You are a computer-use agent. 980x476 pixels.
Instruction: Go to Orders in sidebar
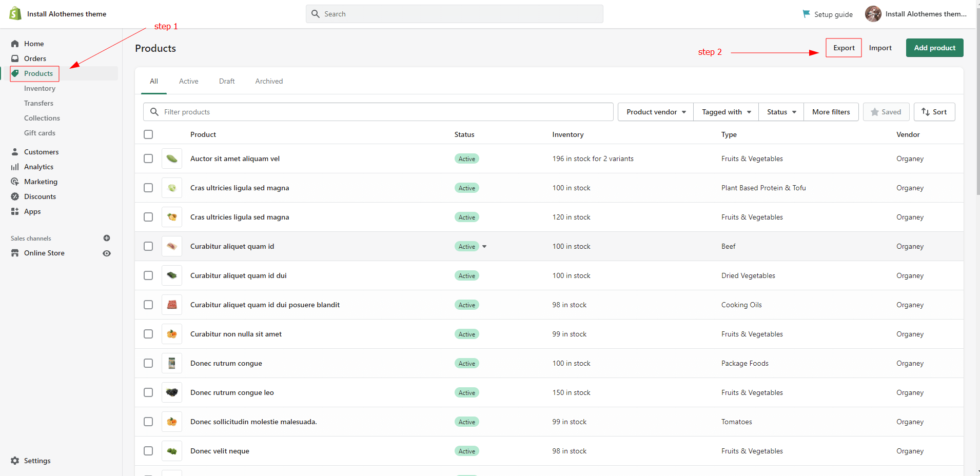pyautogui.click(x=35, y=58)
